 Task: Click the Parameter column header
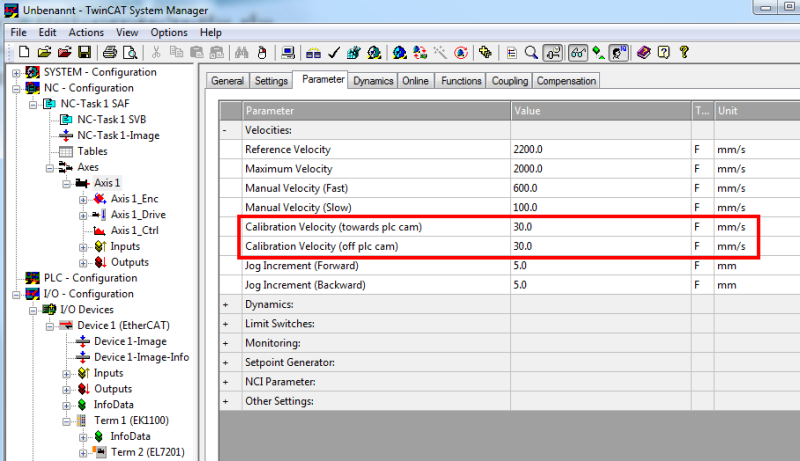tap(377, 111)
